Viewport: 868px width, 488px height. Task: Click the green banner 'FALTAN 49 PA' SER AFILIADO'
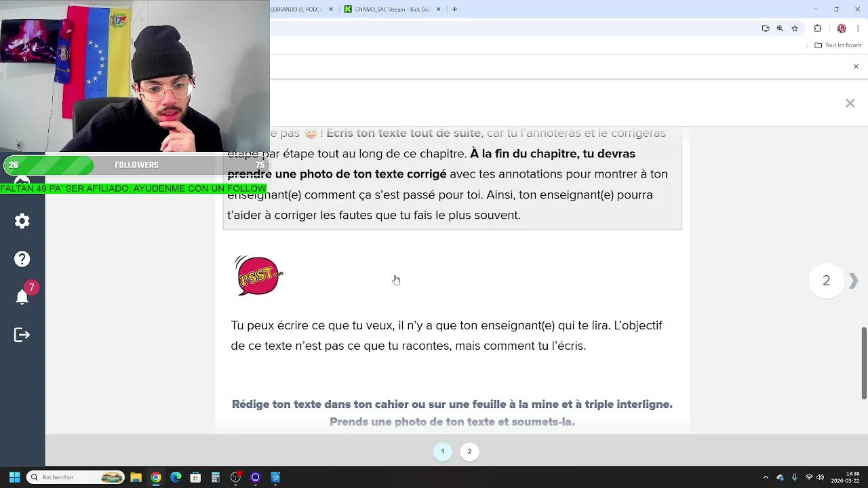133,189
